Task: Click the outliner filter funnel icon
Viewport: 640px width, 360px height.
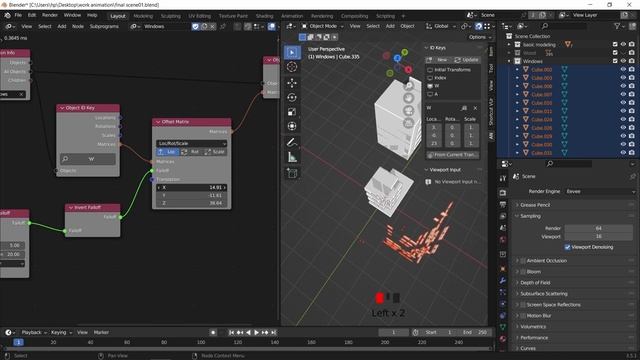Action: tap(617, 26)
